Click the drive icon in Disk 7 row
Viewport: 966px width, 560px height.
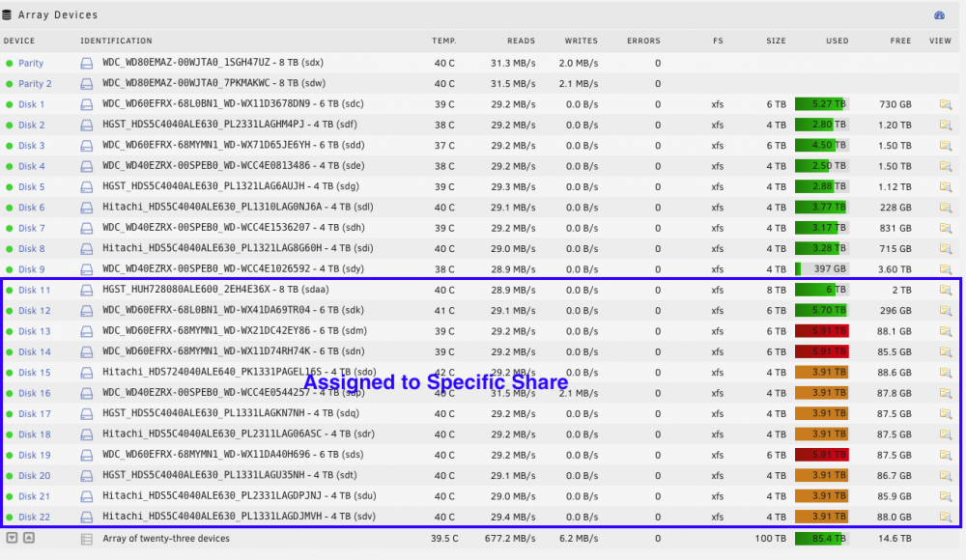click(87, 229)
